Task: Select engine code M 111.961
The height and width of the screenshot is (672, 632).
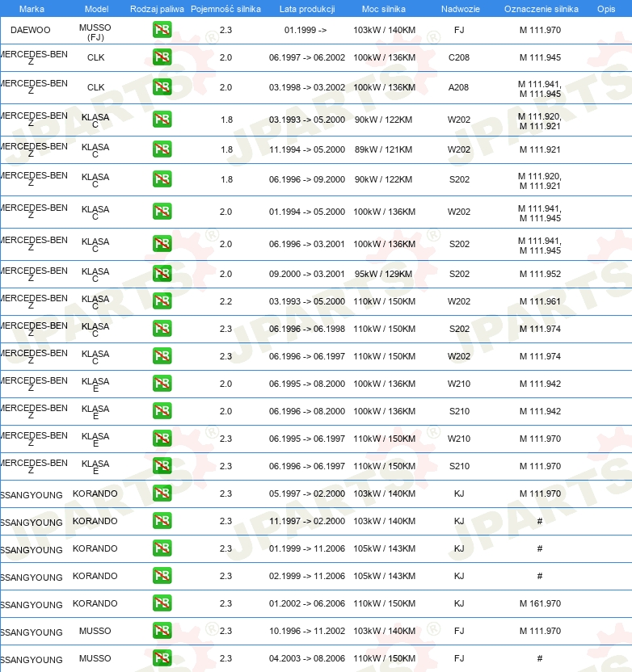Action: pos(540,301)
